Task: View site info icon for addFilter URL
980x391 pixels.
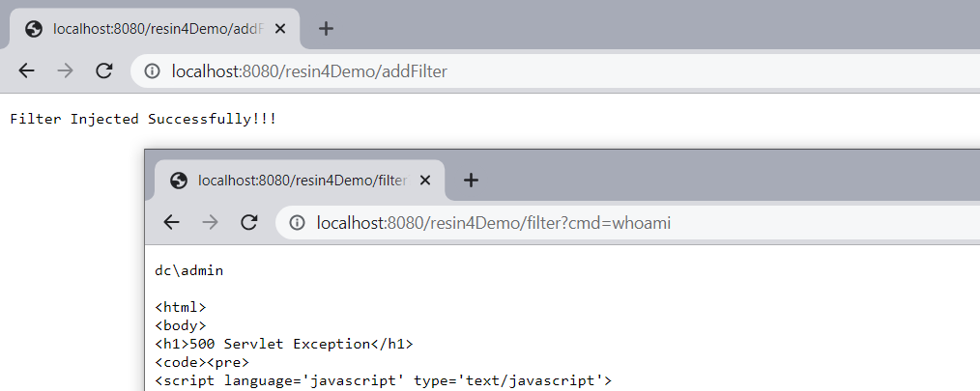Action: click(x=152, y=71)
